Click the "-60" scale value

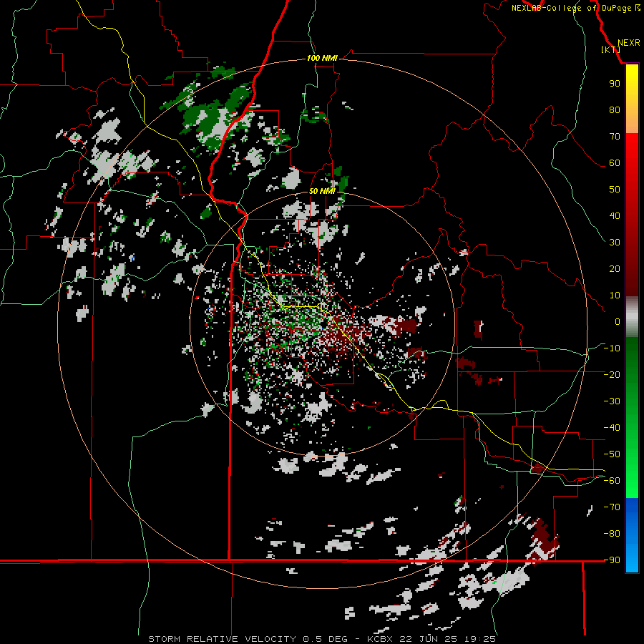pyautogui.click(x=612, y=481)
